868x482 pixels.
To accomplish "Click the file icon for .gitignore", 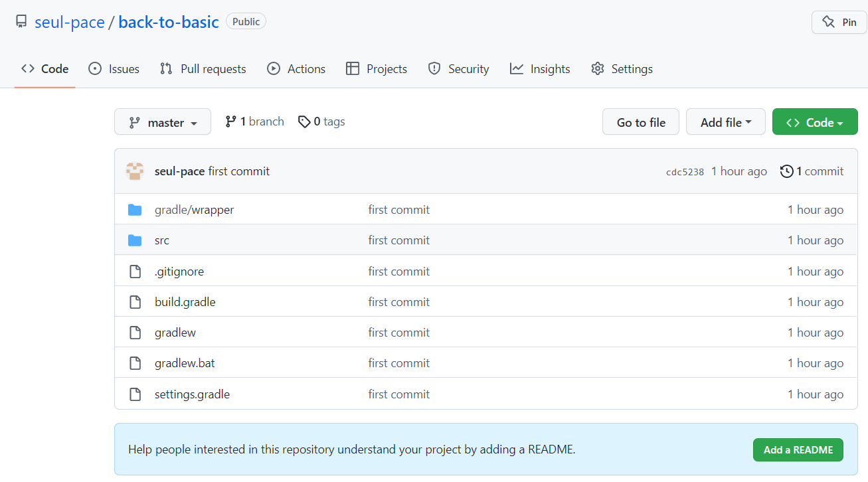I will coord(135,272).
